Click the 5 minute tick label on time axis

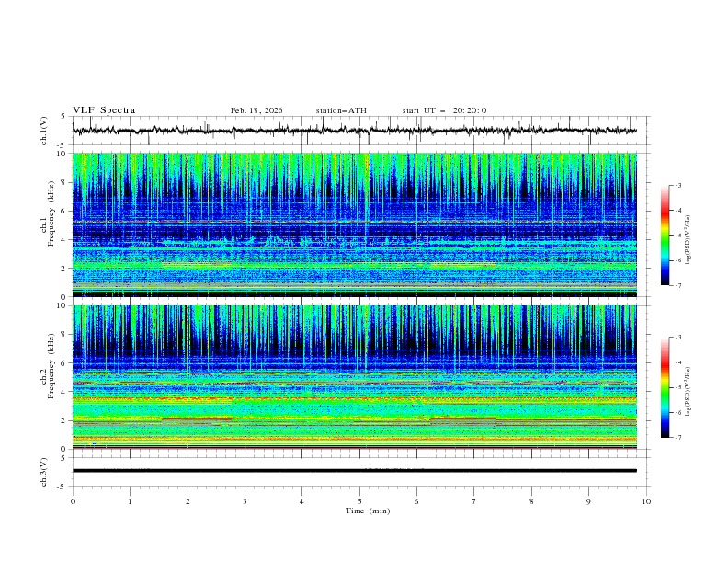[x=359, y=500]
